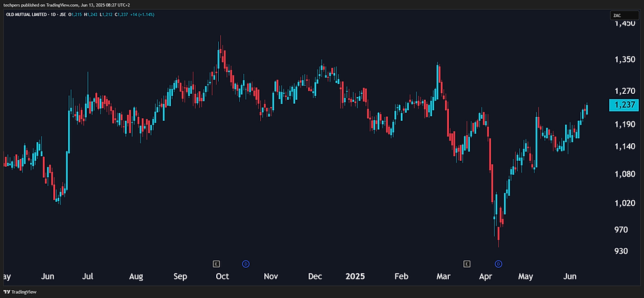Click the Sep label on time axis
644x298 pixels.
point(181,276)
